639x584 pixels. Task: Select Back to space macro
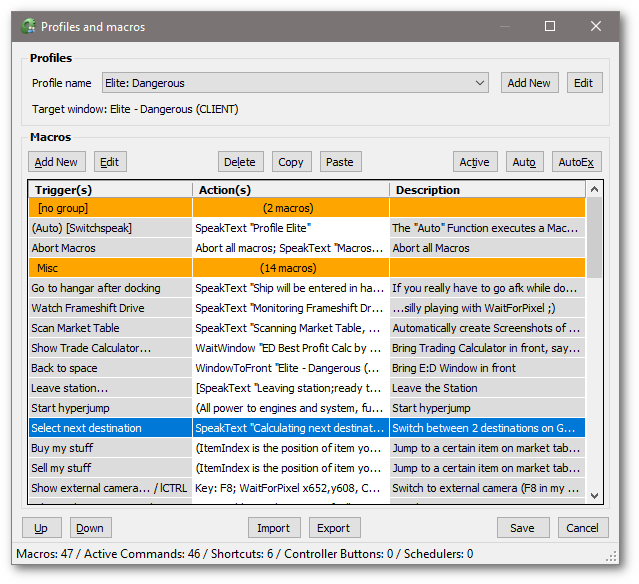point(110,368)
